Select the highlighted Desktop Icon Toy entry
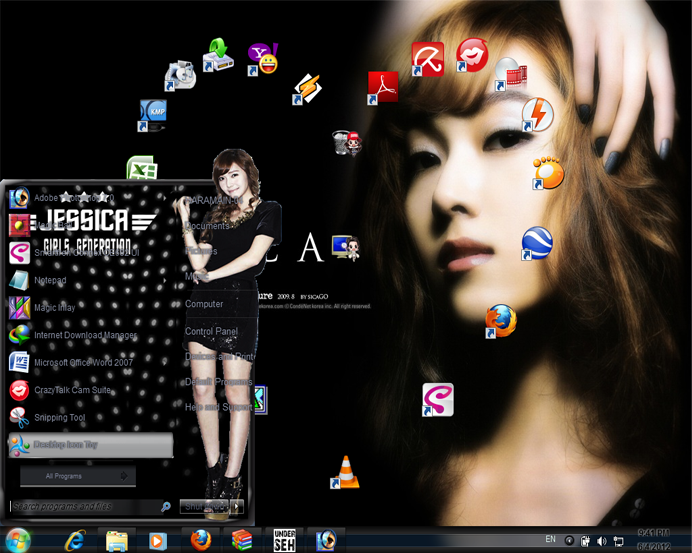This screenshot has height=553, width=692. point(90,445)
